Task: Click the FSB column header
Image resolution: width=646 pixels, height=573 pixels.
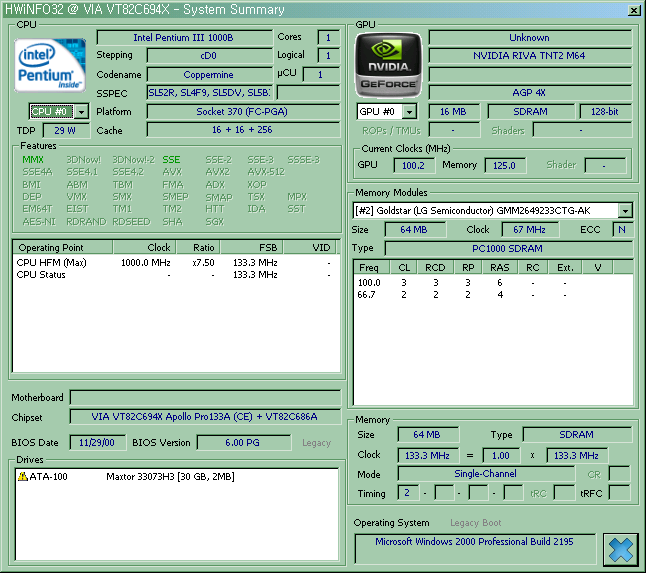Action: coord(251,248)
